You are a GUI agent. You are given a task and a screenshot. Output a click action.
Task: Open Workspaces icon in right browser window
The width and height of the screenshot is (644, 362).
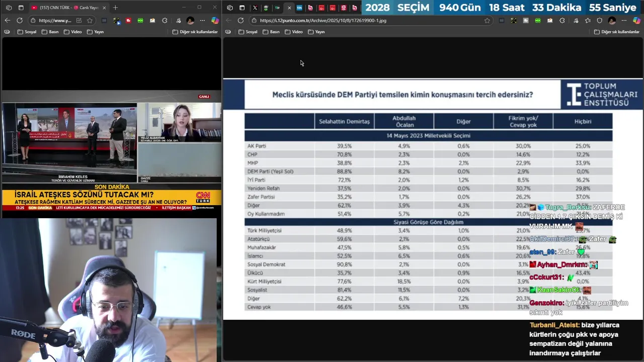click(230, 8)
